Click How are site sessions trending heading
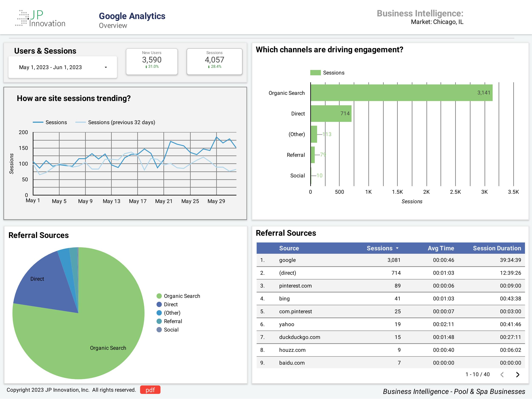Image resolution: width=532 pixels, height=399 pixels. pyautogui.click(x=74, y=98)
